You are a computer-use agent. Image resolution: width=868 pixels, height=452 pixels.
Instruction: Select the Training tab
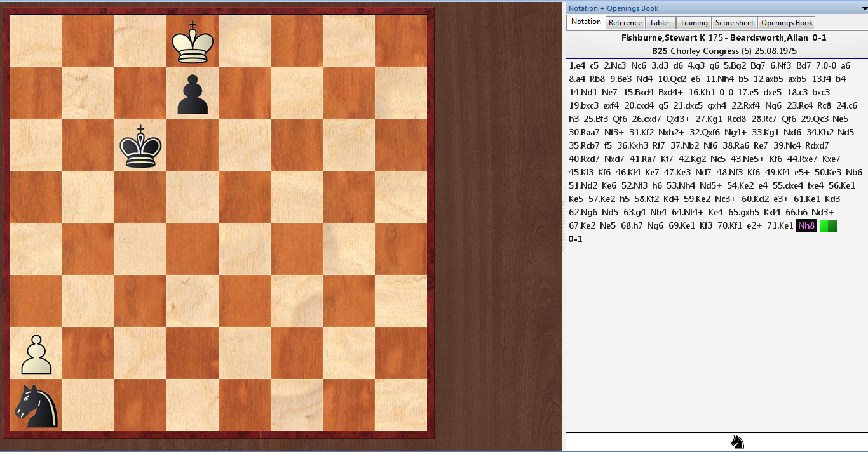click(693, 23)
